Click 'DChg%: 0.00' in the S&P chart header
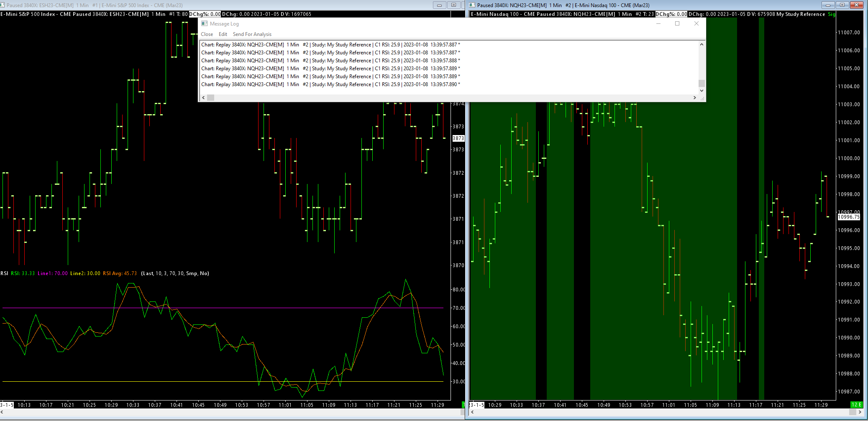The width and height of the screenshot is (868, 421). point(205,14)
